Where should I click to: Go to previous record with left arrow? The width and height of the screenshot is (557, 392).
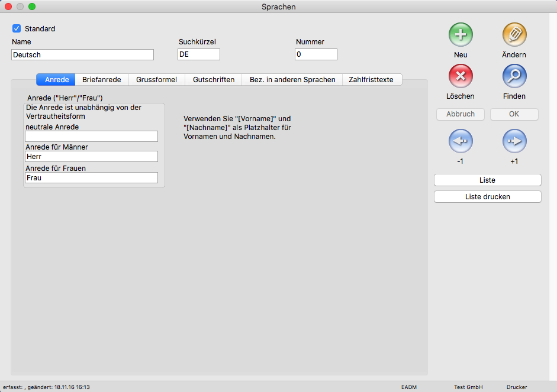pyautogui.click(x=461, y=142)
